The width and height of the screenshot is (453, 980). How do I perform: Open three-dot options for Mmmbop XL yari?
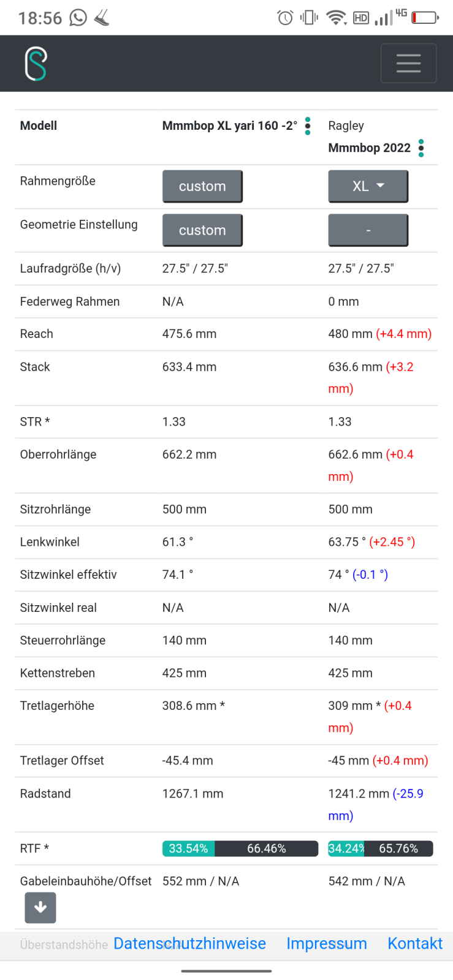click(x=308, y=126)
